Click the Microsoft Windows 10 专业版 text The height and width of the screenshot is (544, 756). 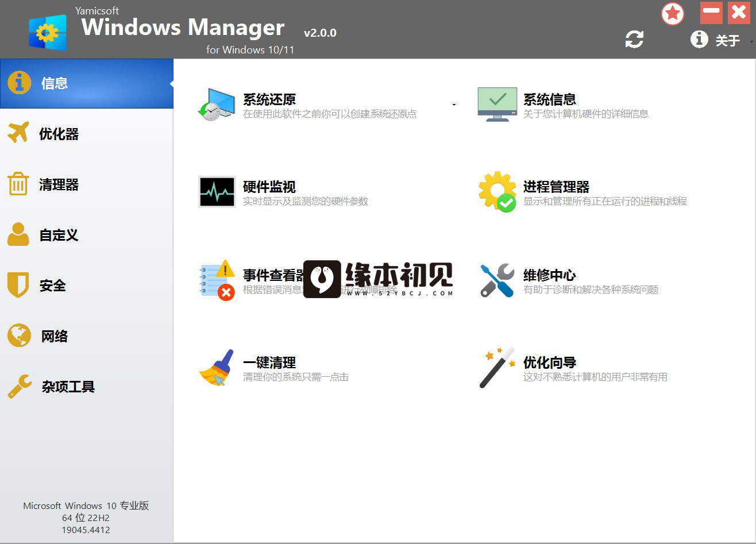click(x=86, y=506)
